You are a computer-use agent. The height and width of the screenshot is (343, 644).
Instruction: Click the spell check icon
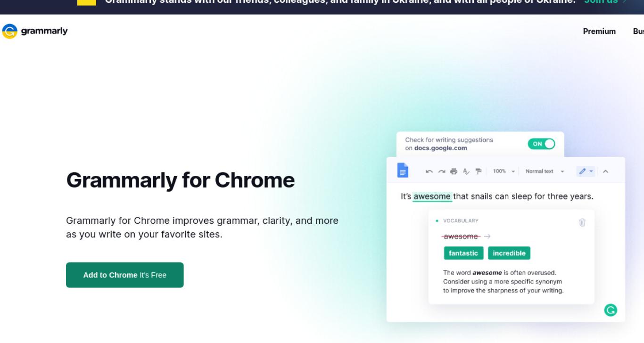[466, 171]
